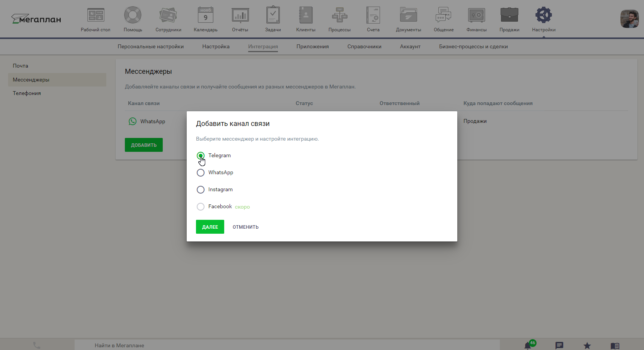644x350 pixels.
Task: Open notifications bell with 46 badge
Action: click(528, 345)
